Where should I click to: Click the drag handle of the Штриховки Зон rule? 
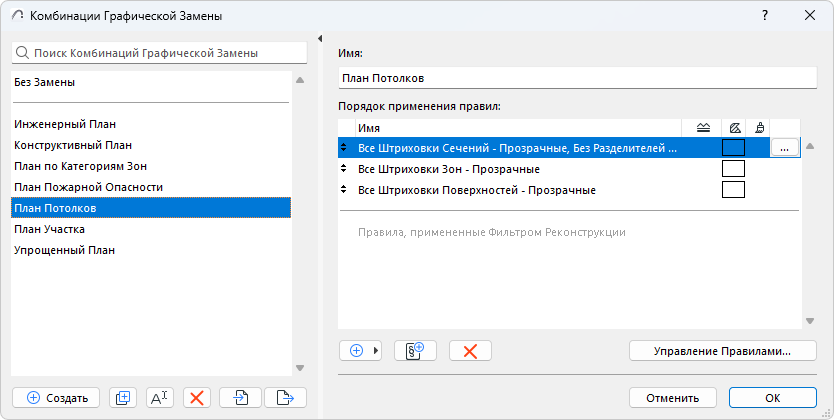click(x=346, y=169)
